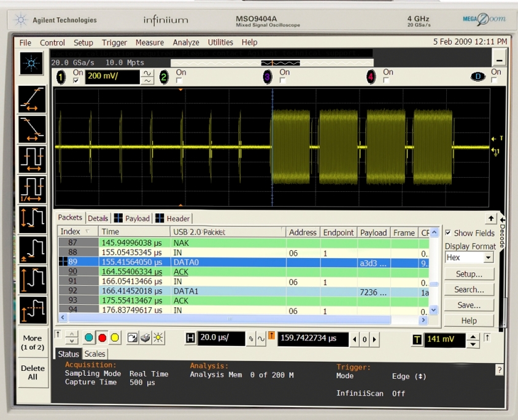Viewport: 518px width, 420px height.
Task: Click the packet list horizontal scrollbar
Action: point(228,319)
